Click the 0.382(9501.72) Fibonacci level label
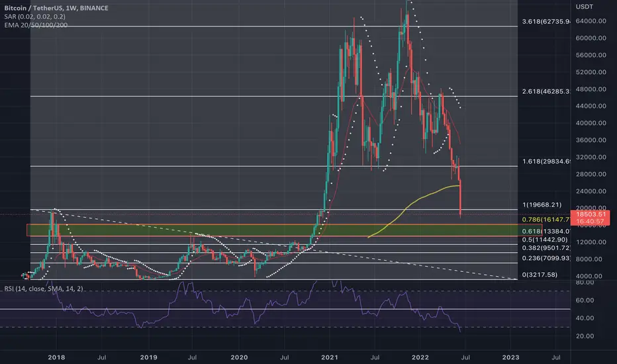This screenshot has height=364, width=617. (546, 248)
